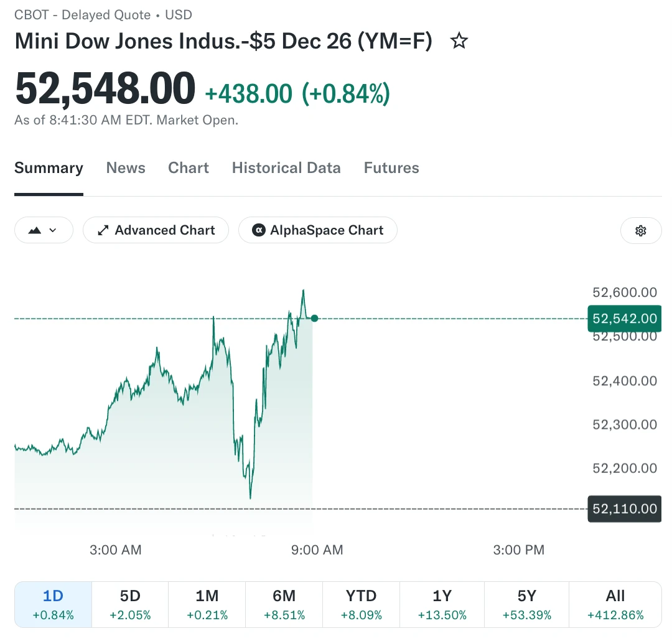Click the 3:00 PM axis label
The width and height of the screenshot is (672, 641).
pos(518,550)
